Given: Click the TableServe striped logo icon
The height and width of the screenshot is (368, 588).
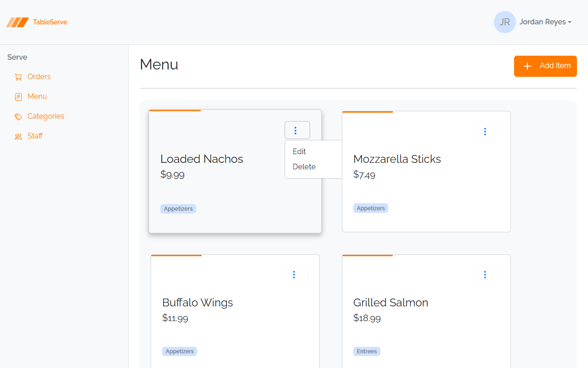Looking at the screenshot, I should coord(17,22).
